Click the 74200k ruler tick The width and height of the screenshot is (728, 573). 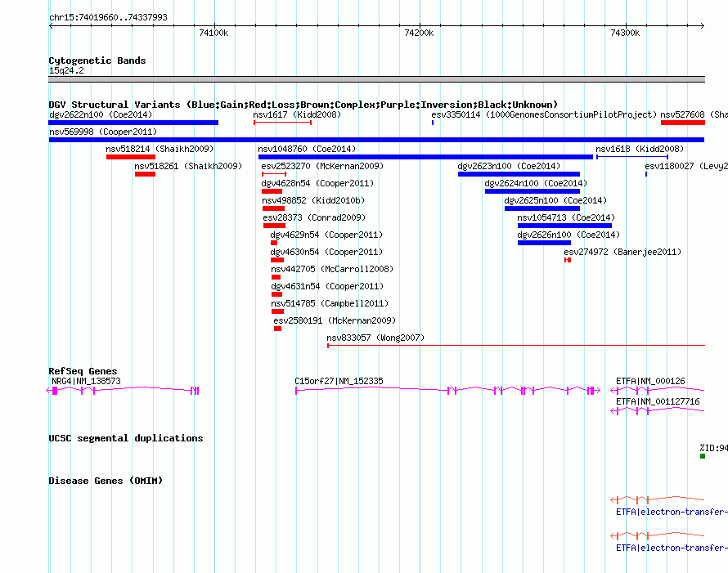pos(419,33)
